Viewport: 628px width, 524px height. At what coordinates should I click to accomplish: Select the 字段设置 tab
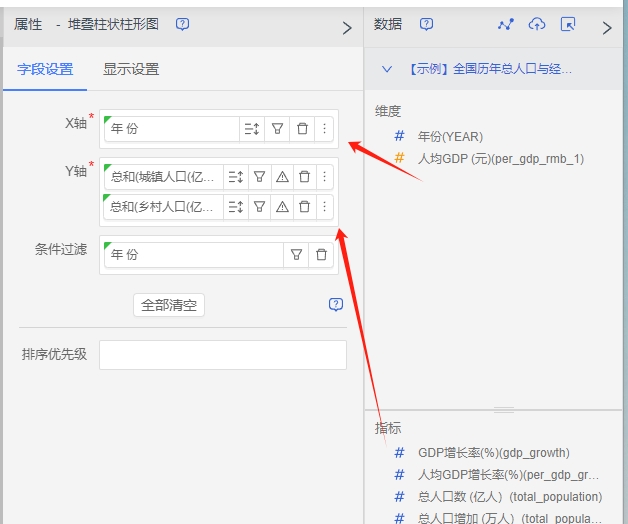[x=45, y=69]
